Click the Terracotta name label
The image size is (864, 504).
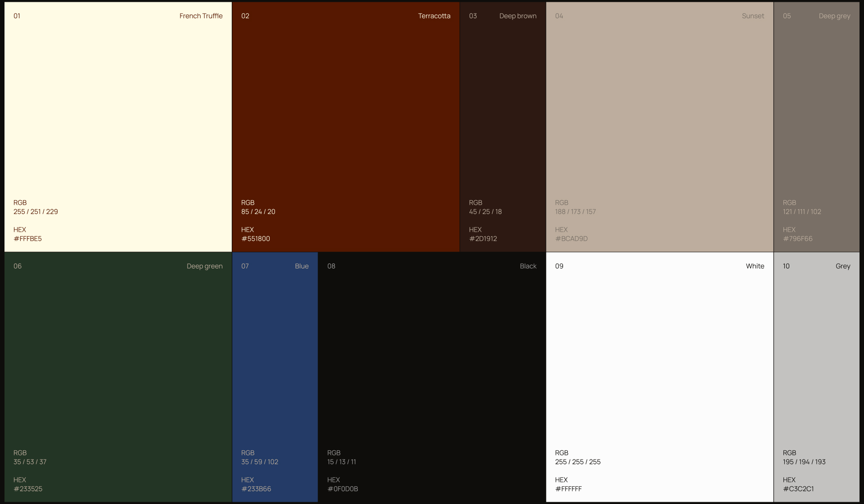434,16
